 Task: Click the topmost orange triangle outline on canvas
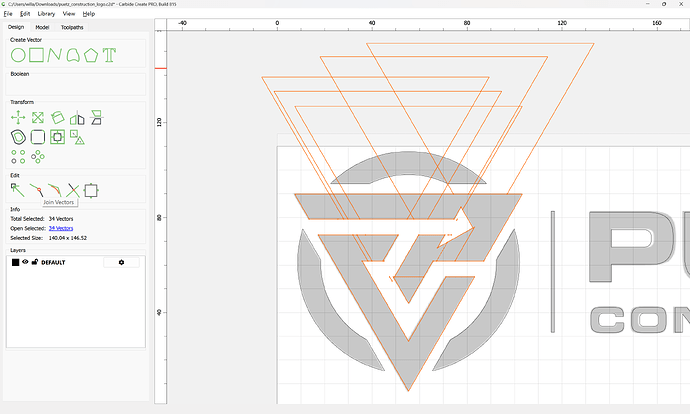tap(480, 44)
